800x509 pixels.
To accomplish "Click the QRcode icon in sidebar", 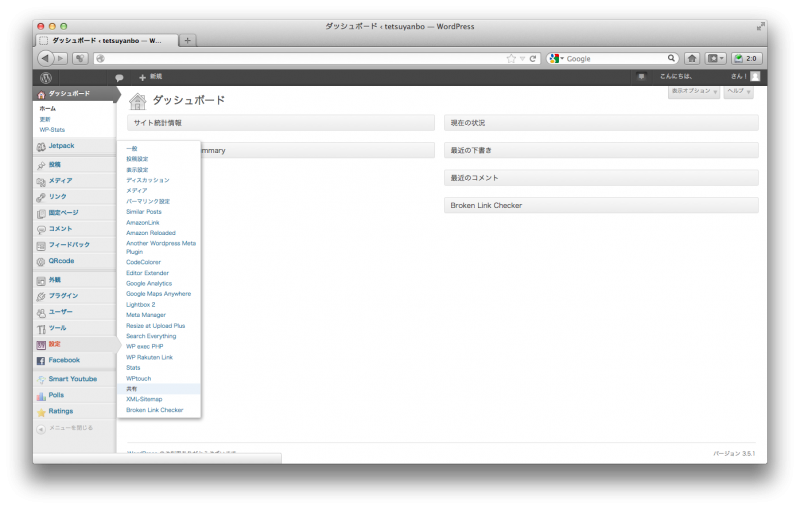I will pos(41,262).
